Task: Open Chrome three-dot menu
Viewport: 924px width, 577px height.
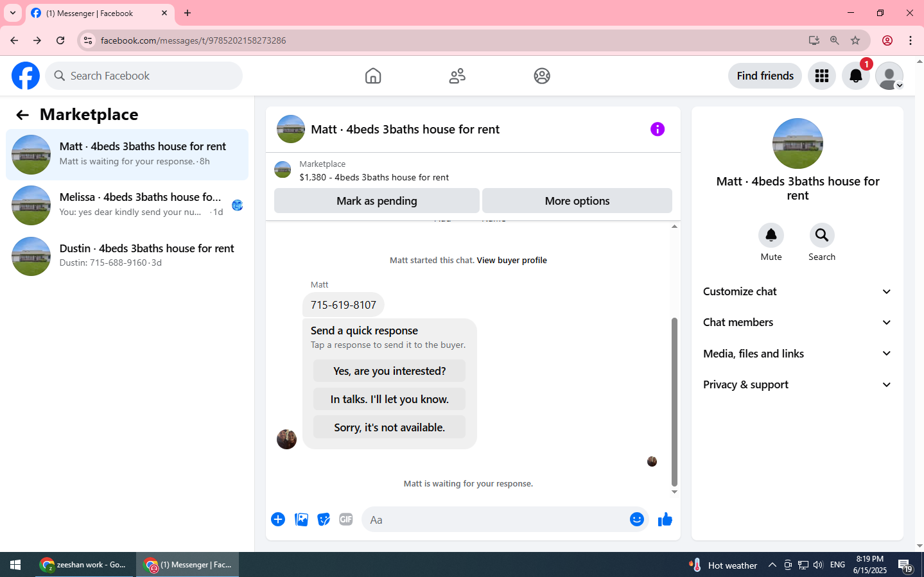Action: (x=911, y=40)
